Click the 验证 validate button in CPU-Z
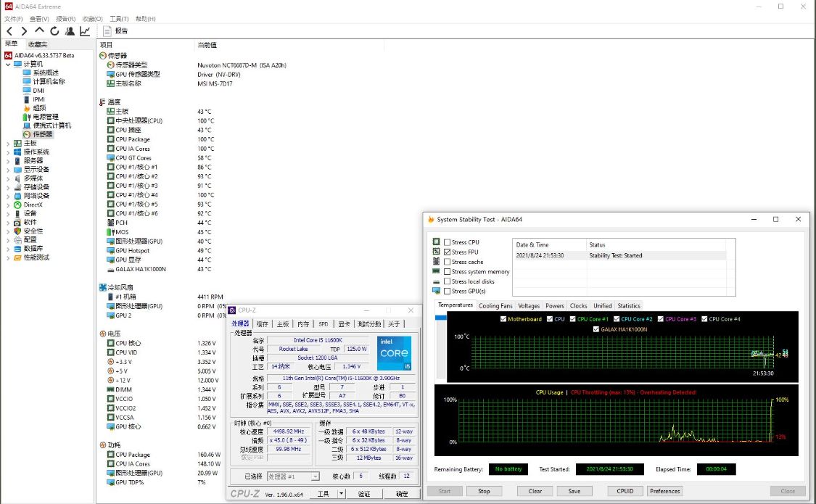816x504 pixels. (364, 494)
